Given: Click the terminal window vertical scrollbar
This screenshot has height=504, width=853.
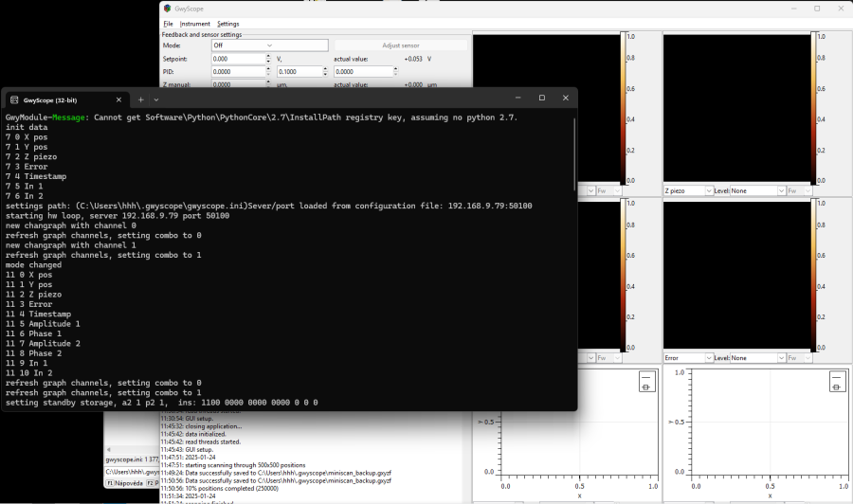Looking at the screenshot, I should [x=573, y=156].
